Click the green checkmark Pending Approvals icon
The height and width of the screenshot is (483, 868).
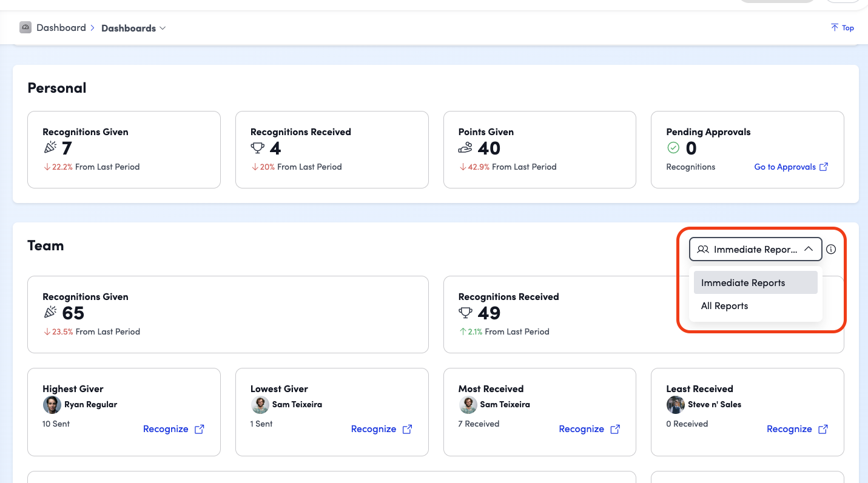[673, 148]
